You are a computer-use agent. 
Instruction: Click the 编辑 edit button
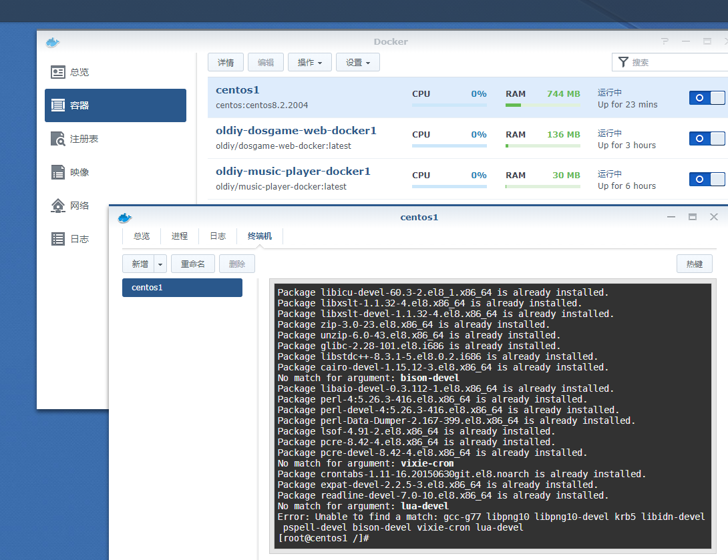click(x=266, y=62)
